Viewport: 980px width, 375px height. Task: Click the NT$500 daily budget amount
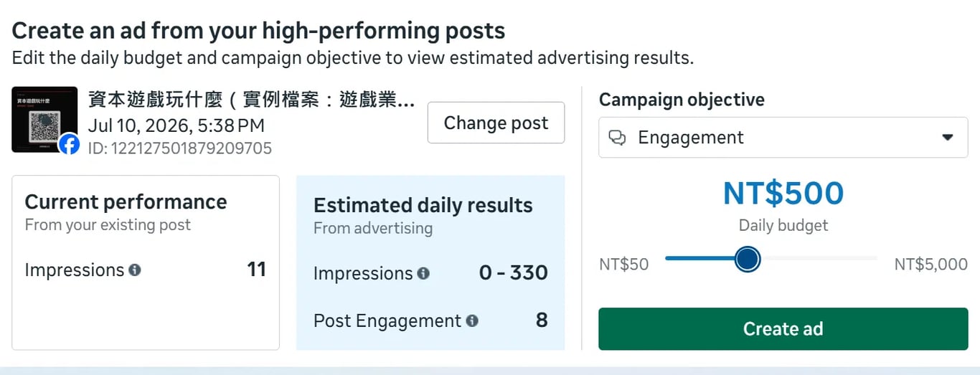click(x=783, y=194)
